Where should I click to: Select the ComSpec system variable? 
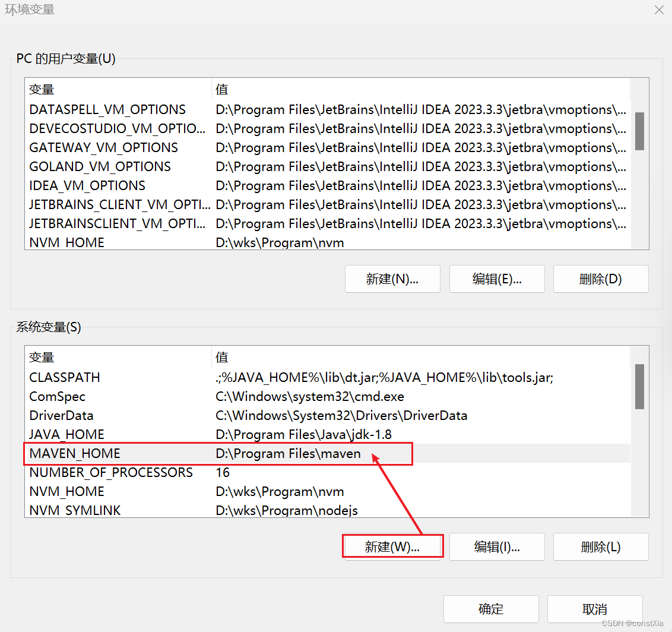pos(328,397)
